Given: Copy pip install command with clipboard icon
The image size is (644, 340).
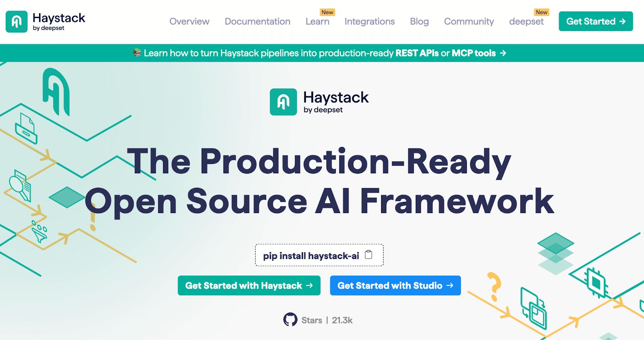Looking at the screenshot, I should [368, 255].
